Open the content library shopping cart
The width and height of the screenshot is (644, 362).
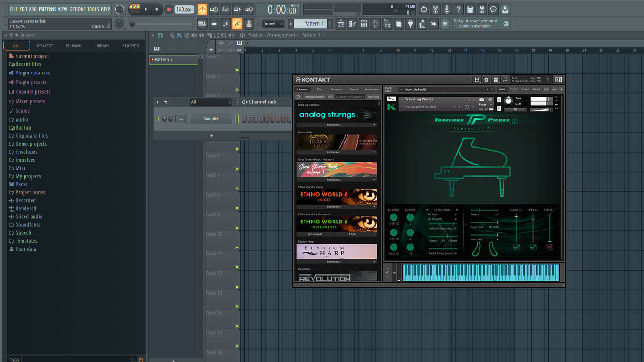tap(445, 24)
